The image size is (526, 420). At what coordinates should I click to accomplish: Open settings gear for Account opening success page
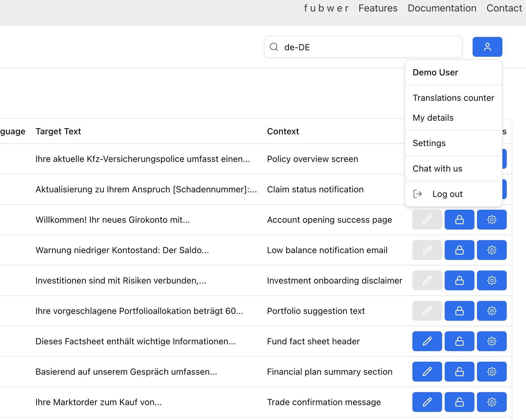tap(492, 220)
